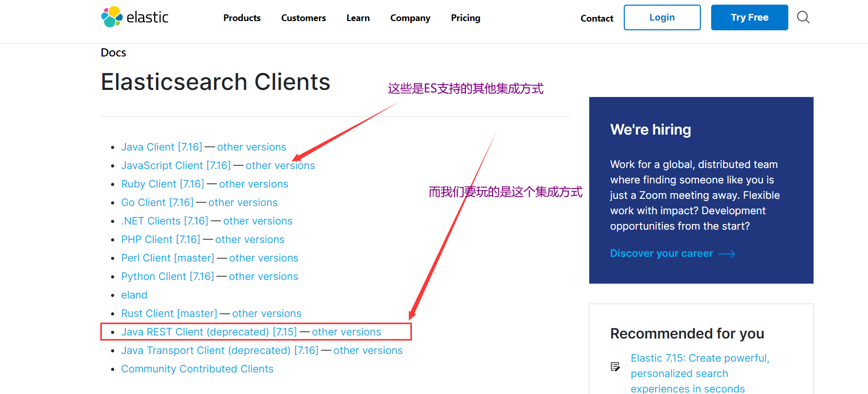View other versions of JavaScript Client
The height and width of the screenshot is (394, 868).
click(x=280, y=165)
